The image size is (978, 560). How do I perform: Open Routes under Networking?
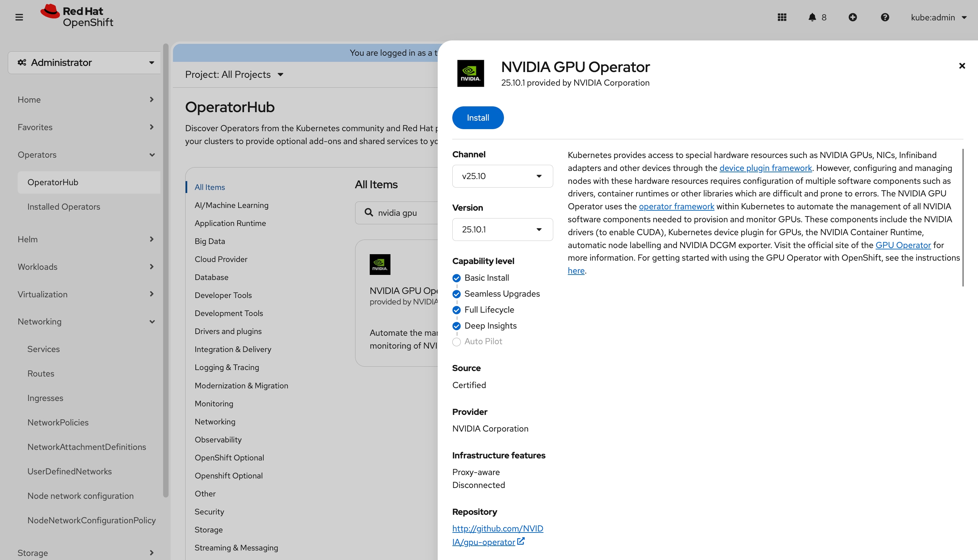[41, 373]
